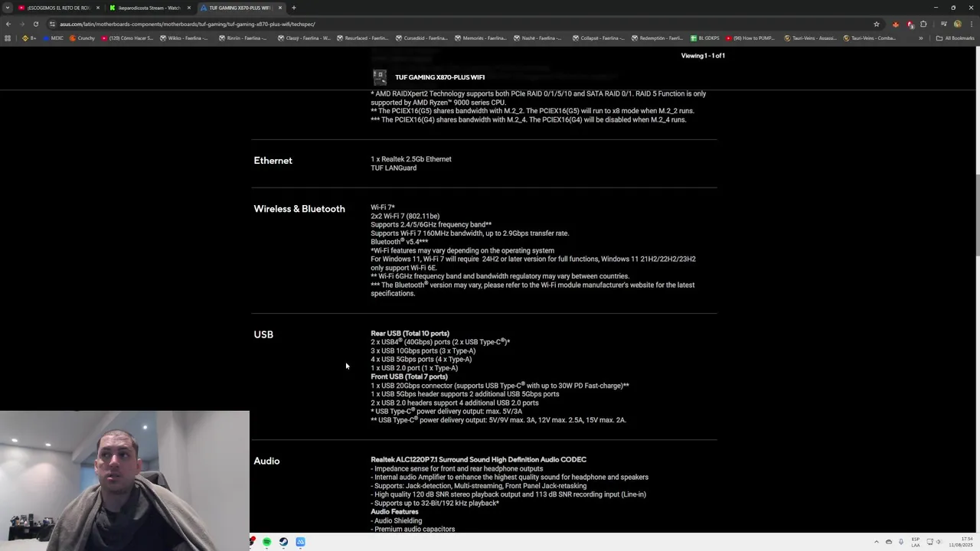
Task: Click the Viewing 1 - 1 of 1 text
Action: (x=703, y=56)
